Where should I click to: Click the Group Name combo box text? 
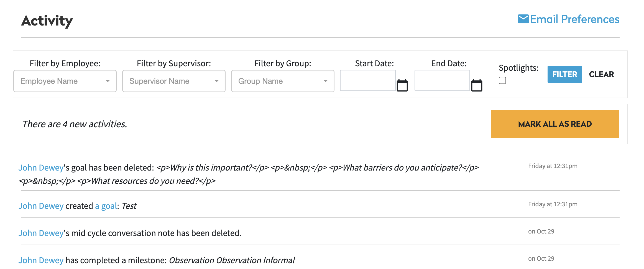[x=260, y=81]
